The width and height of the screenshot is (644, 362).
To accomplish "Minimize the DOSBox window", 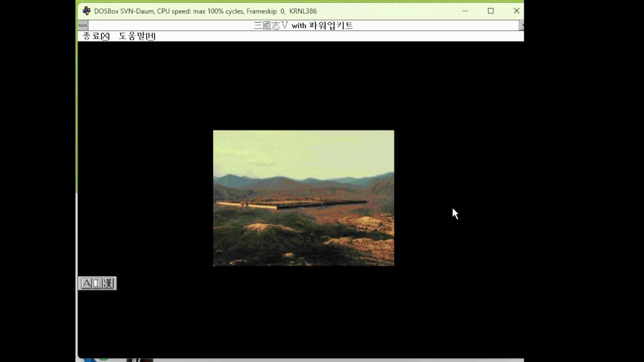I will pyautogui.click(x=465, y=11).
